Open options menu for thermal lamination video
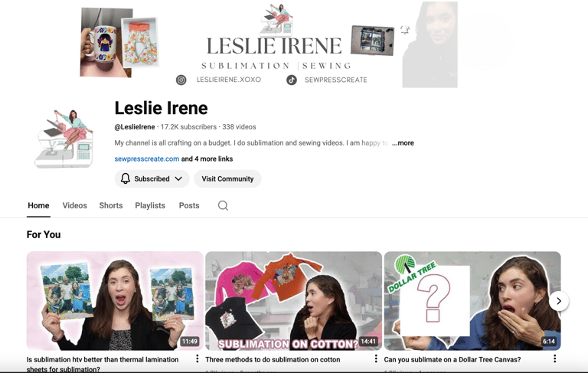The image size is (588, 373). tap(198, 358)
